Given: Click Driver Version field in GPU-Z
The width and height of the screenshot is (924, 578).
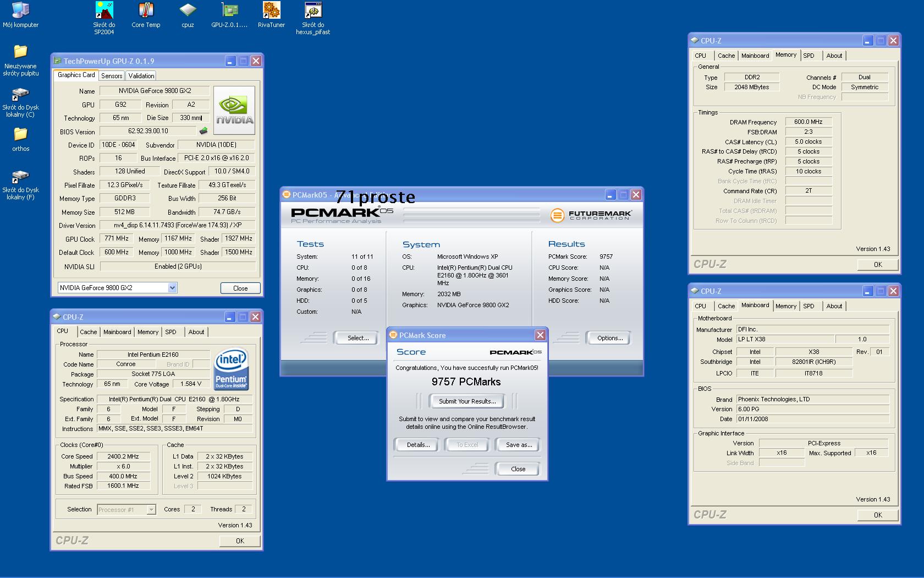Looking at the screenshot, I should click(178, 225).
